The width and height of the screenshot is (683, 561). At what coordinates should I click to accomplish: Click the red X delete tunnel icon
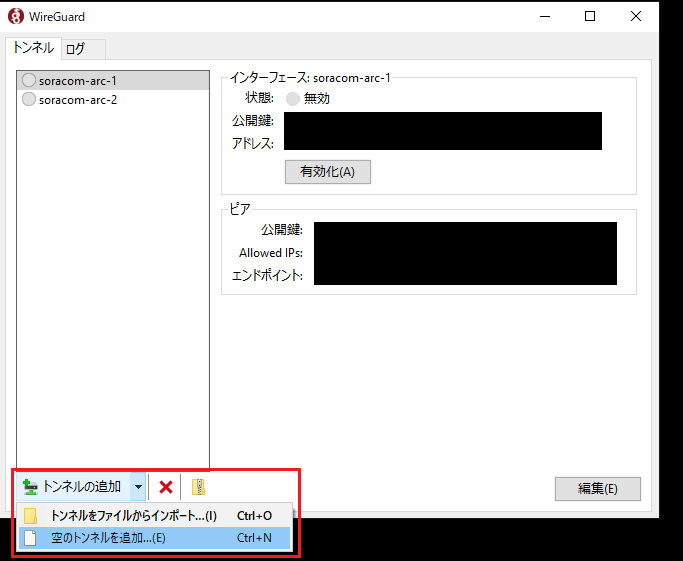(166, 487)
